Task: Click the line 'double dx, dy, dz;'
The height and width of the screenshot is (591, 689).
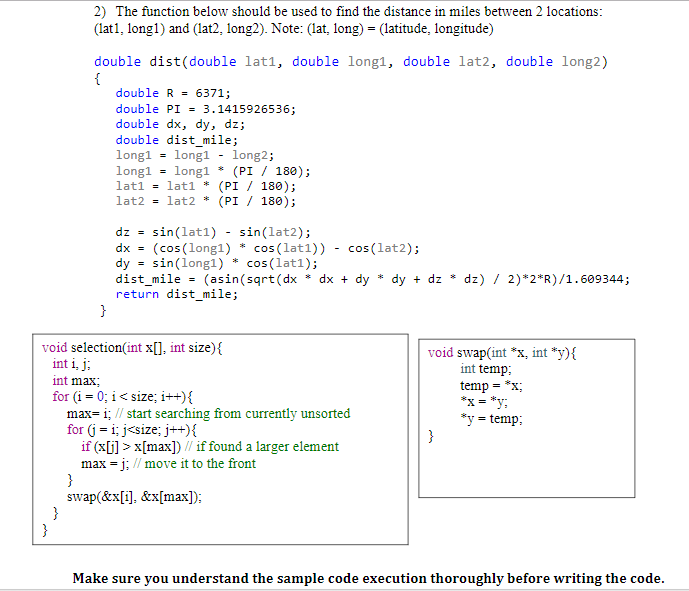Action: 180,124
